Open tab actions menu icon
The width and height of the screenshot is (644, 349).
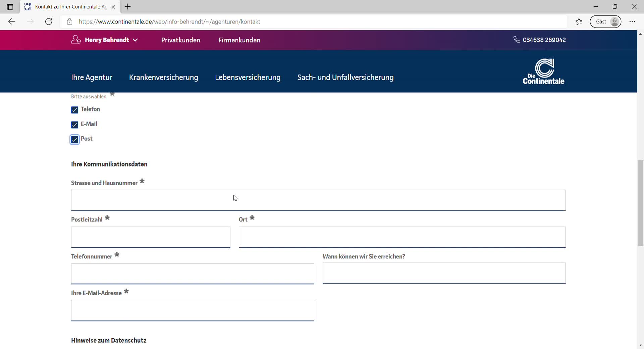pos(10,7)
